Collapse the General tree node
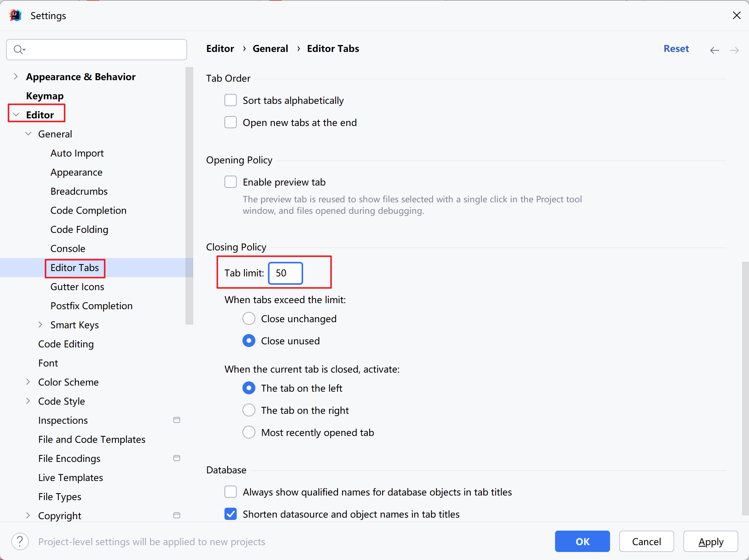This screenshot has width=749, height=560. click(x=28, y=134)
